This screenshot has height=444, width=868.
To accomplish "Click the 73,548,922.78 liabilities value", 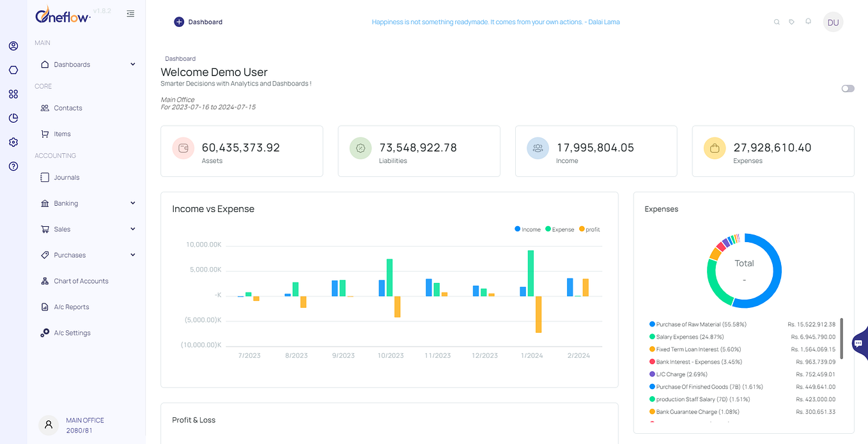I will pos(418,148).
